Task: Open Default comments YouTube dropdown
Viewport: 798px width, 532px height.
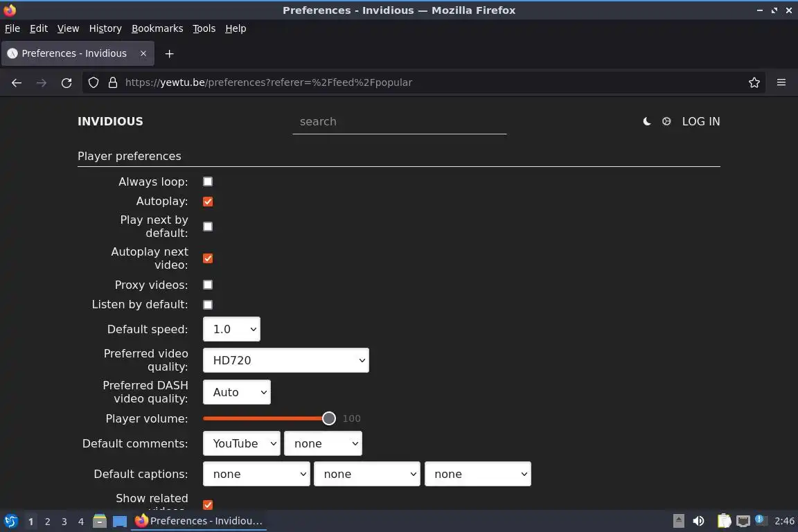Action: pyautogui.click(x=242, y=443)
